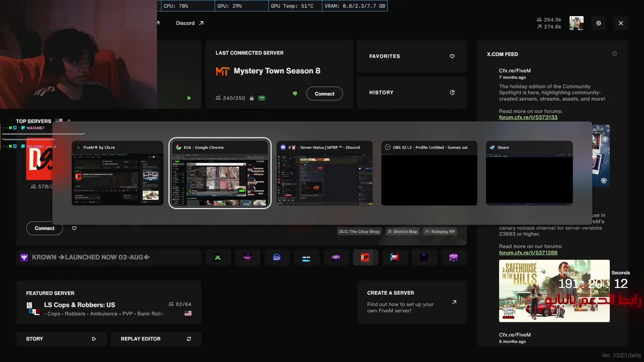Switch to the OBS 32.1.2 window
644x362 pixels.
(429, 173)
